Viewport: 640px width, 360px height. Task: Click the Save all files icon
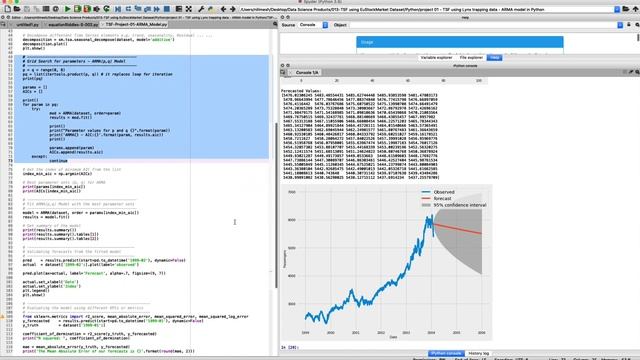point(36,9)
